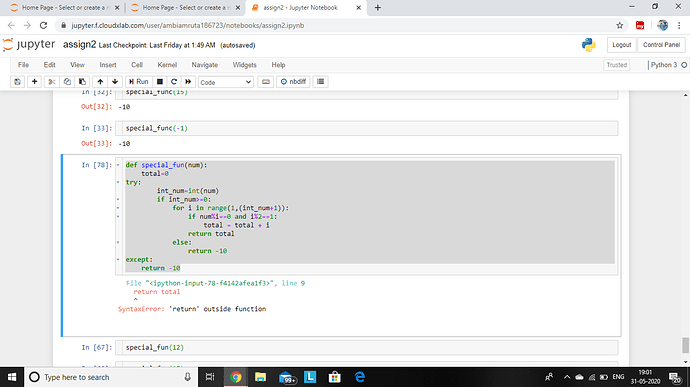Paste cells below icon
Image resolution: width=690 pixels, height=387 pixels.
[x=82, y=82]
